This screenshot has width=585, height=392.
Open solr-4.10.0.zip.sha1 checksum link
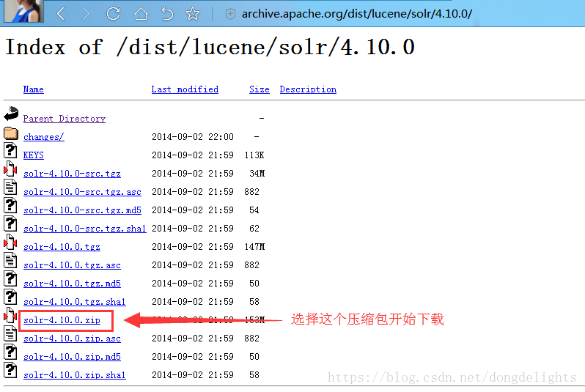tap(75, 375)
